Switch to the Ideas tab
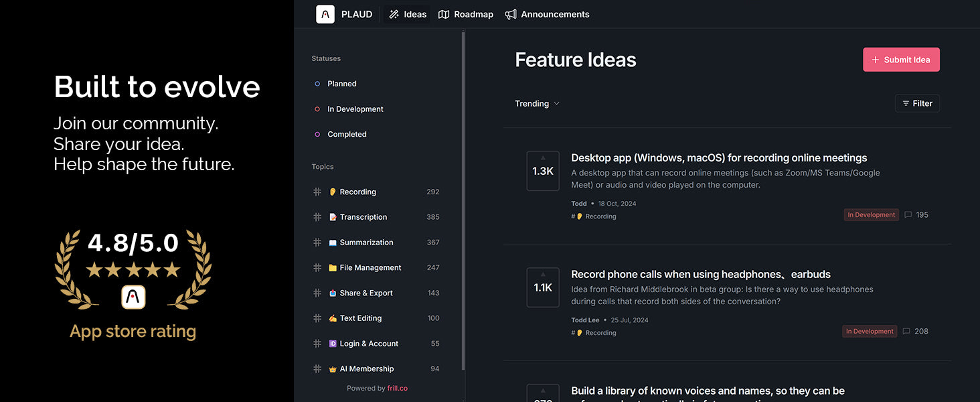Screen dimensions: 980x402 408,14
